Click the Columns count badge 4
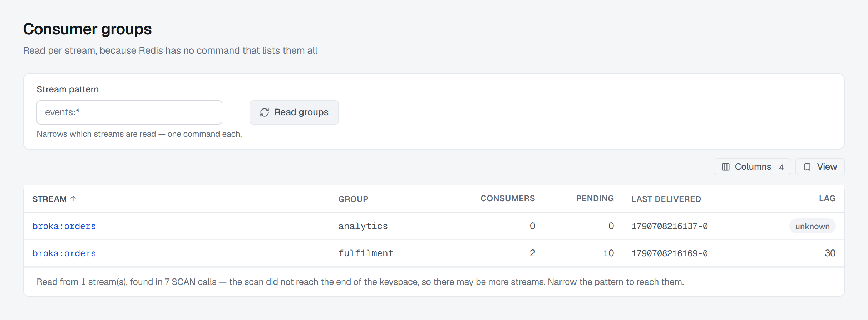The height and width of the screenshot is (320, 868). coord(781,167)
